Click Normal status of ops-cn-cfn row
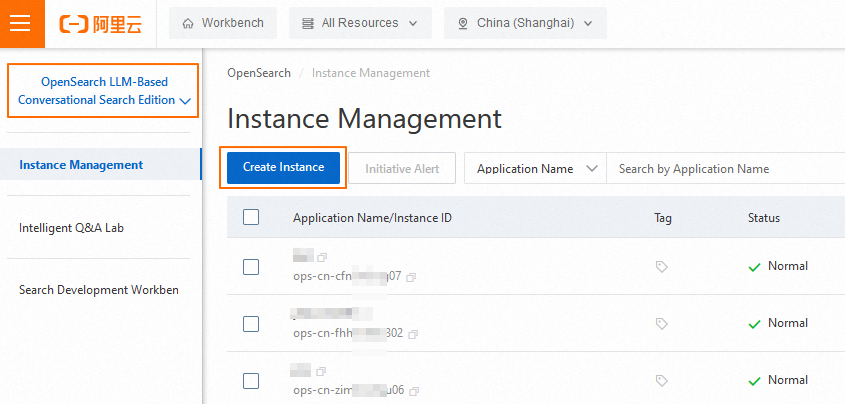The height and width of the screenshot is (404, 845). coord(778,266)
